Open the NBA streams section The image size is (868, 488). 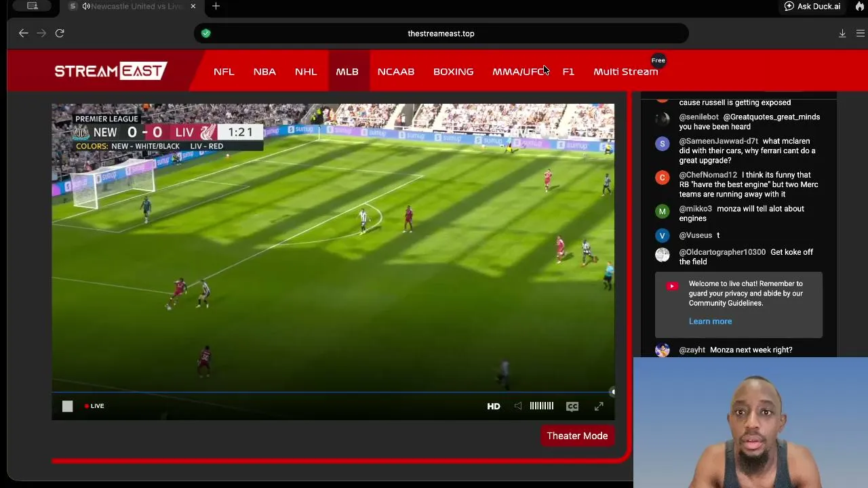[x=264, y=71]
